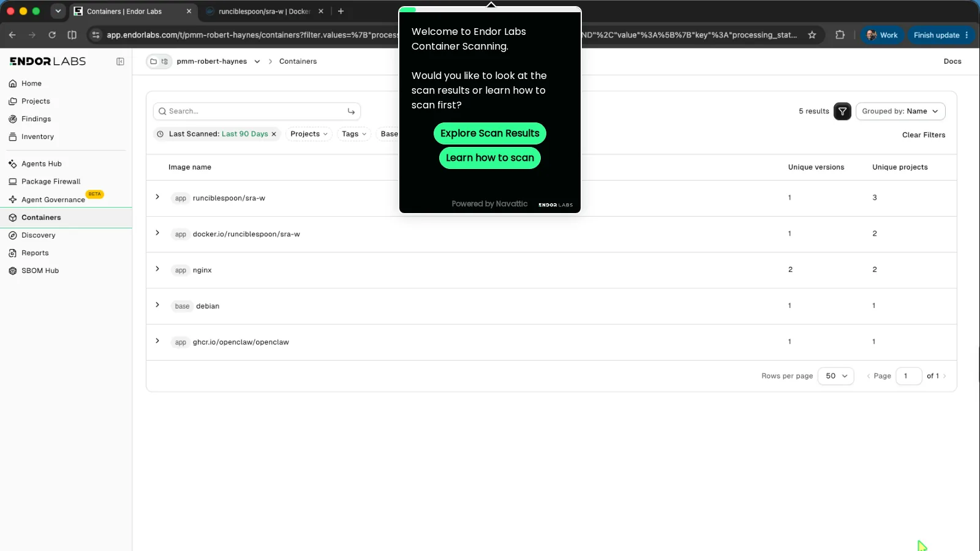Expand the nginx image row

point(157,269)
